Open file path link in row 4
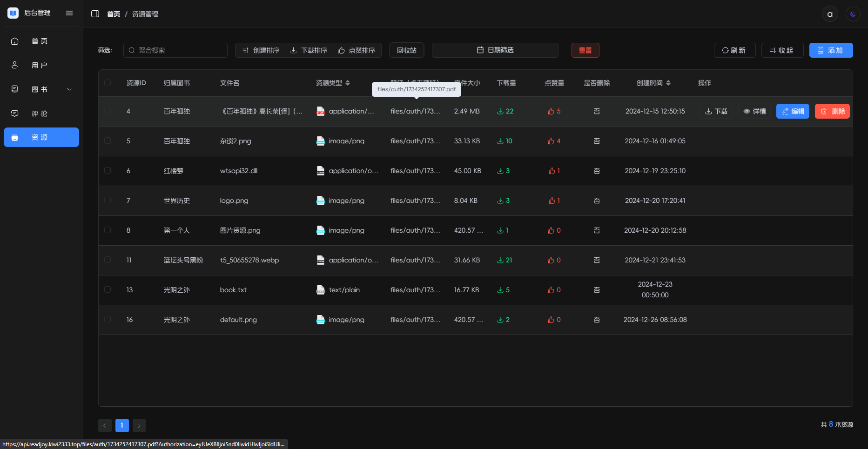Viewport: 868px width, 449px height. [x=415, y=111]
